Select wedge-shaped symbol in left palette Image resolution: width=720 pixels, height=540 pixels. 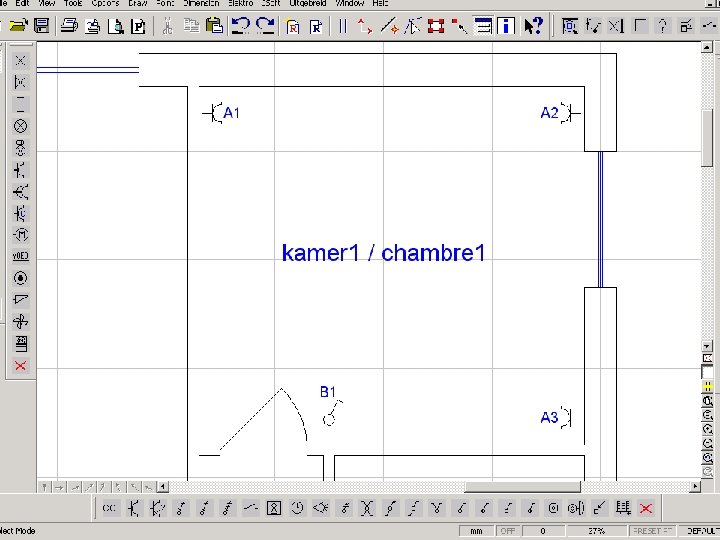tap(20, 299)
